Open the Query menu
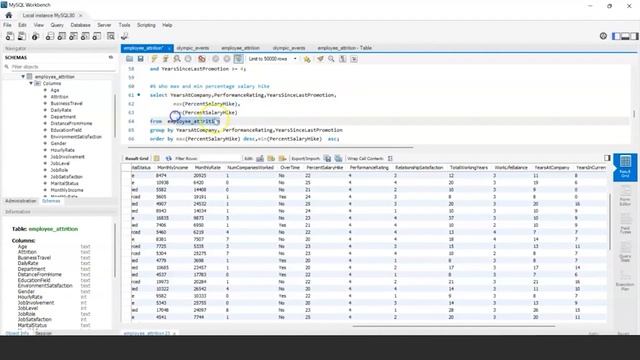 pos(57,25)
